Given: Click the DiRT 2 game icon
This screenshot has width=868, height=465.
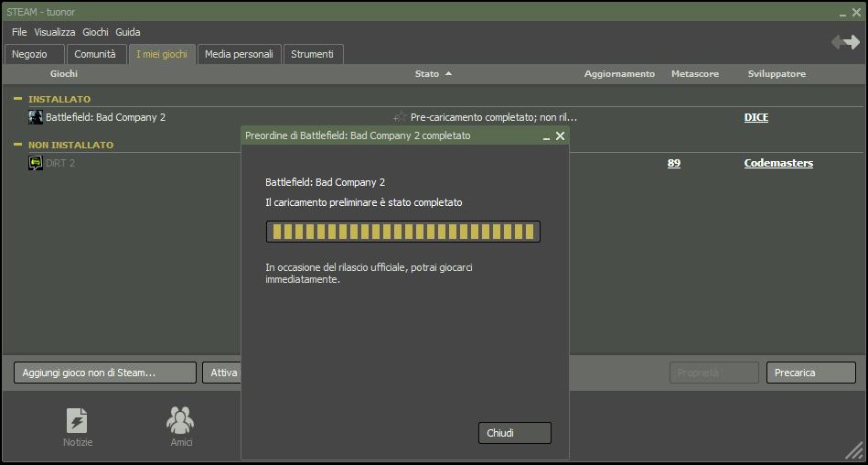Looking at the screenshot, I should (36, 163).
